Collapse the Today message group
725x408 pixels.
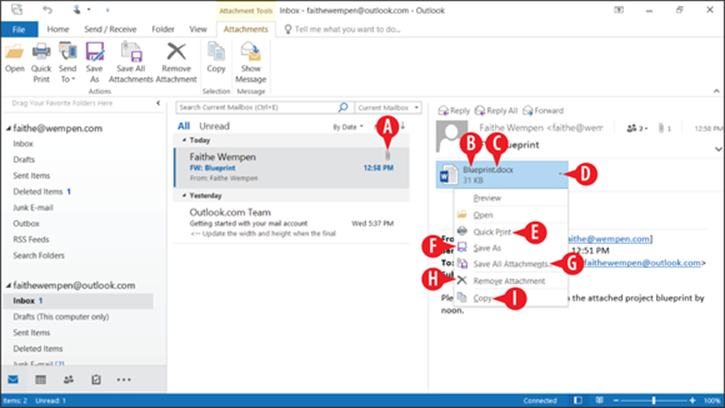(184, 140)
